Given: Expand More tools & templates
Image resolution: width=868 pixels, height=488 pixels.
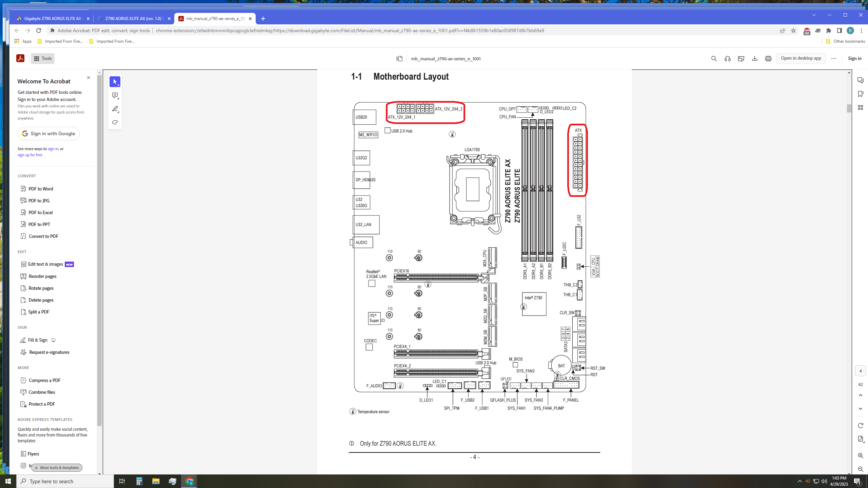Looking at the screenshot, I should click(57, 468).
